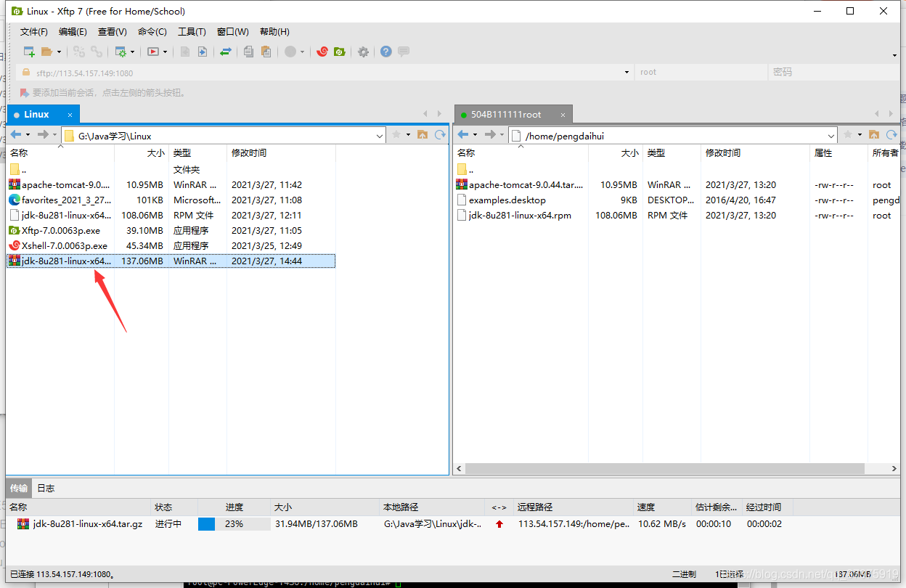Image resolution: width=906 pixels, height=588 pixels.
Task: Click the 23% transfer progress bar
Action: tap(234, 523)
